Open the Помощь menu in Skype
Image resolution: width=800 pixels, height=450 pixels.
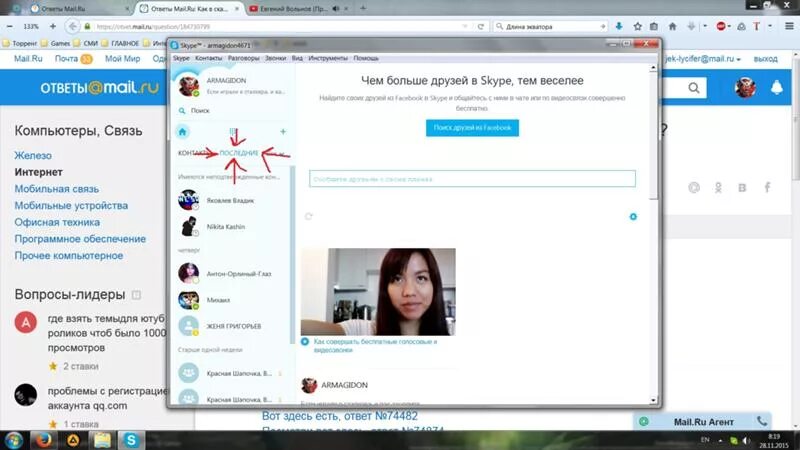366,58
